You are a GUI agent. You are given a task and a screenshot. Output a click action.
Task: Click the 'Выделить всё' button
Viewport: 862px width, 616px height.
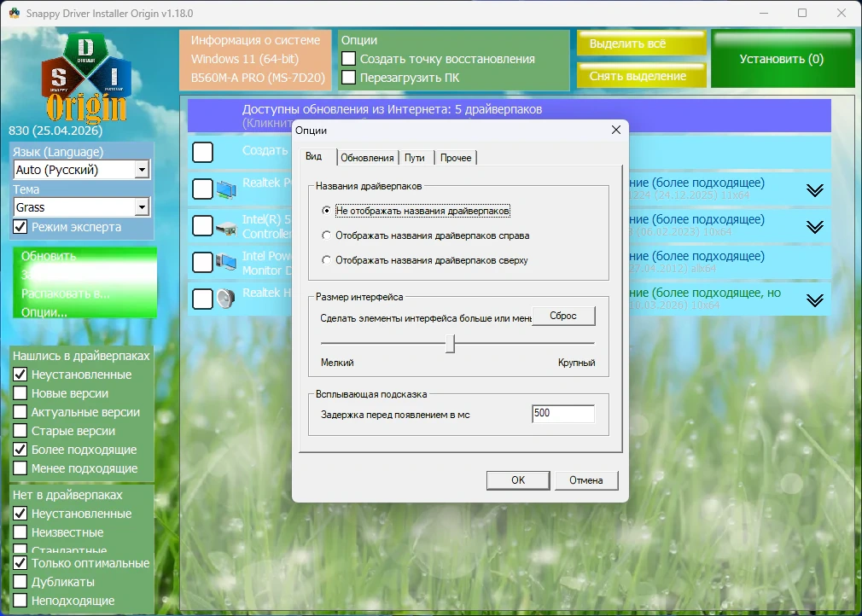tap(642, 44)
